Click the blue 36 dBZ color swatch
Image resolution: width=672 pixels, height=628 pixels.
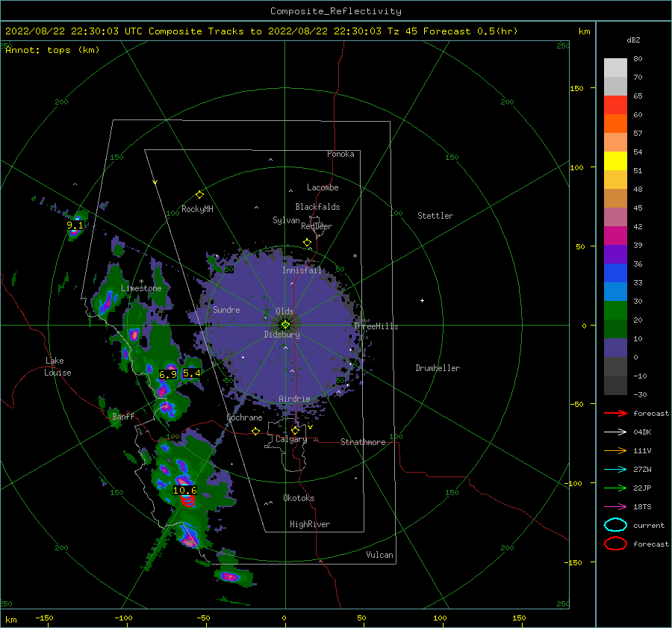615,273
